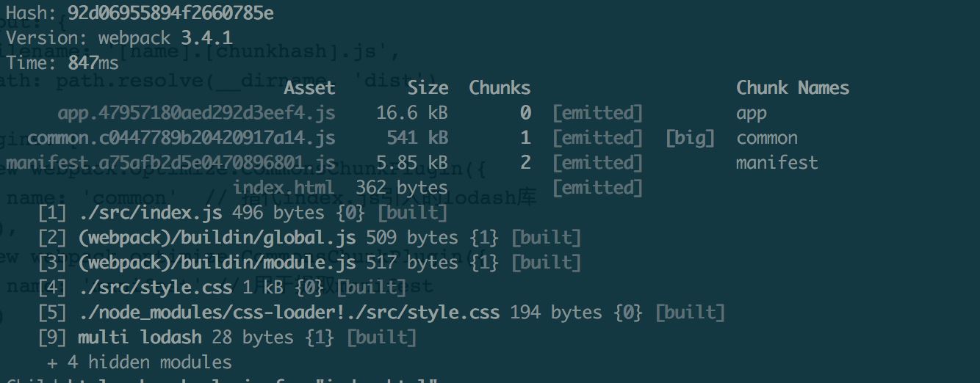Click the (webpack)/buildin/global.js module path
This screenshot has width=980, height=383.
(x=217, y=238)
